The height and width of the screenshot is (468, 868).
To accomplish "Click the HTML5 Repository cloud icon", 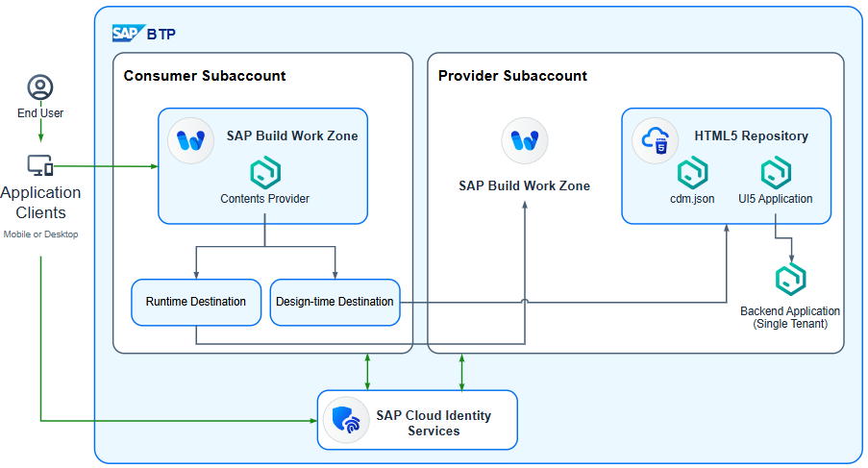I will click(656, 140).
